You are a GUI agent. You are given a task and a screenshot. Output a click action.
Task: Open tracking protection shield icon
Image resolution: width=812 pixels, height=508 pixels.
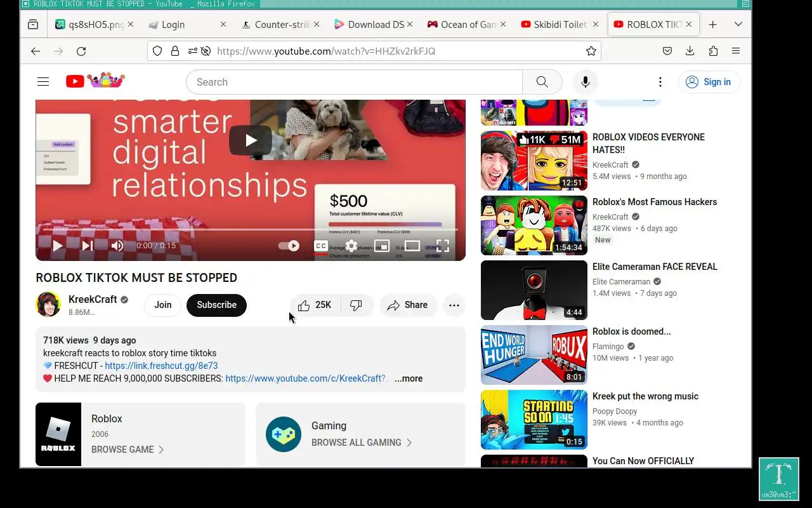(x=157, y=51)
